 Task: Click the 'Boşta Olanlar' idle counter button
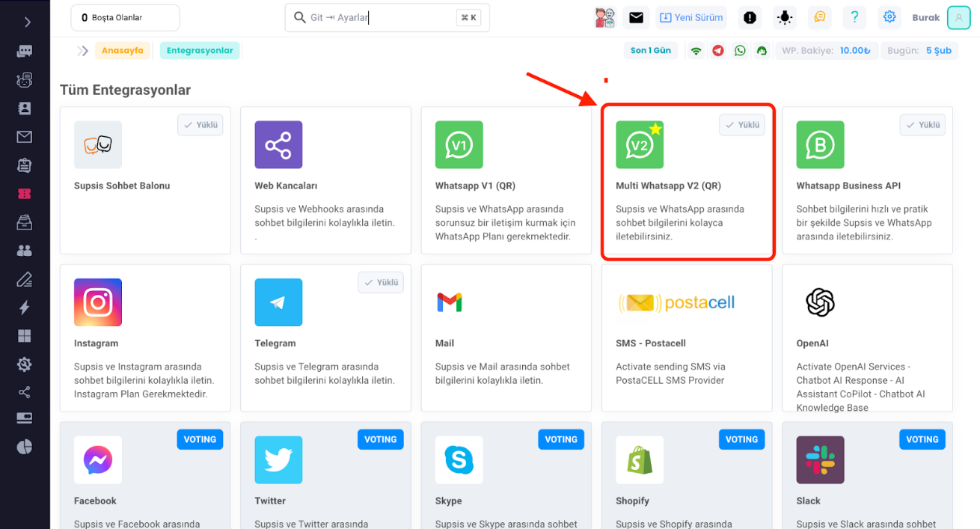coord(125,18)
